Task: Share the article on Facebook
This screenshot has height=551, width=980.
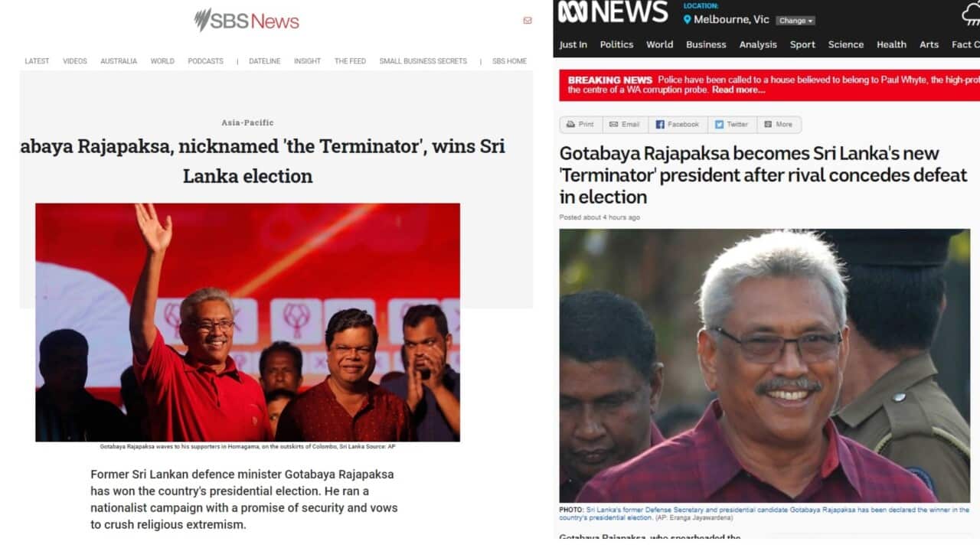Action: point(677,124)
